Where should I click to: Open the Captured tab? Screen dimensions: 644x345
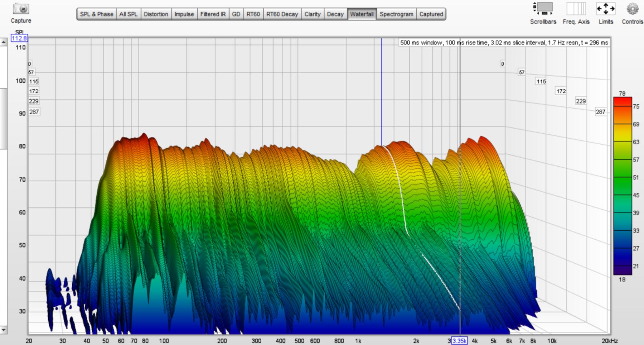[x=431, y=14]
